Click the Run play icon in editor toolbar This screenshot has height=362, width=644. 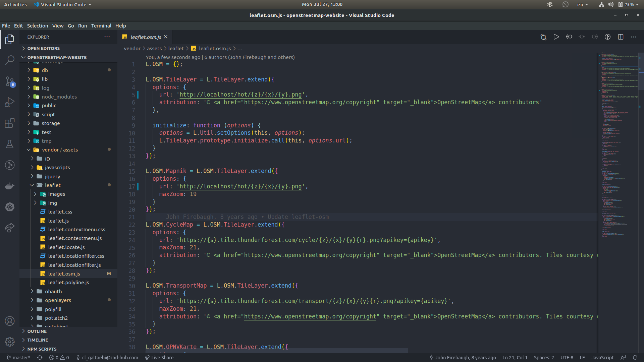[556, 37]
